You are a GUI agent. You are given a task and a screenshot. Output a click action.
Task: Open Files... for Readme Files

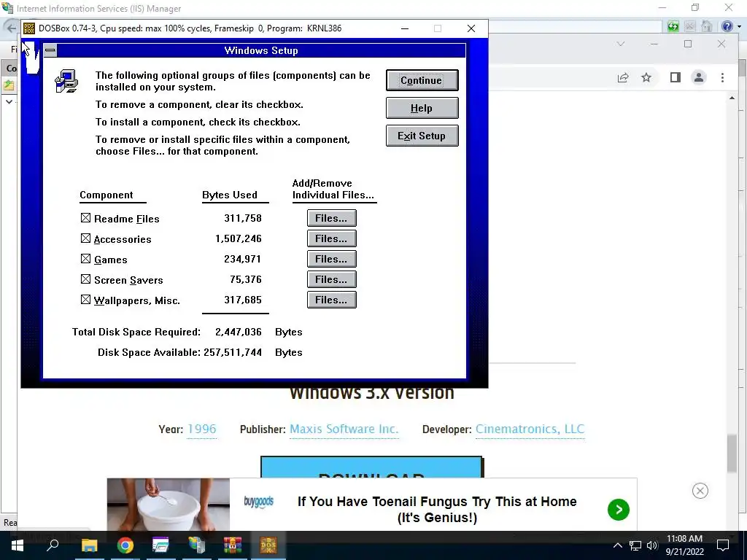coord(332,218)
